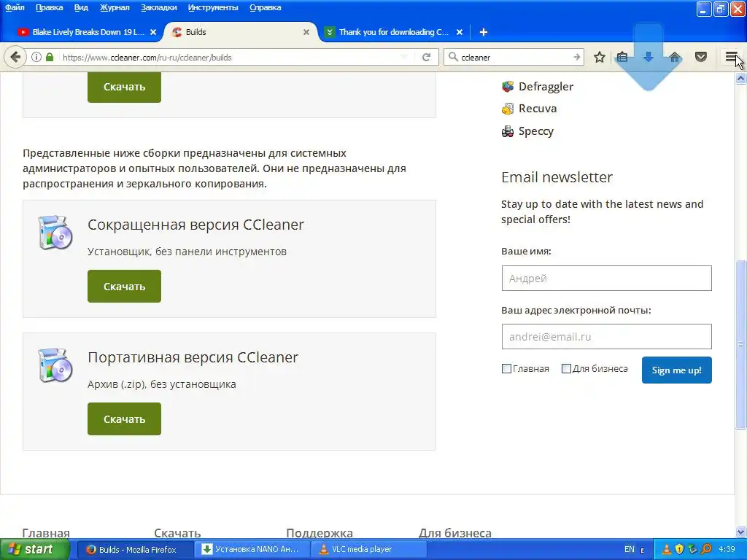The width and height of the screenshot is (747, 560).
Task: Open the Закладки menu
Action: coord(158,7)
